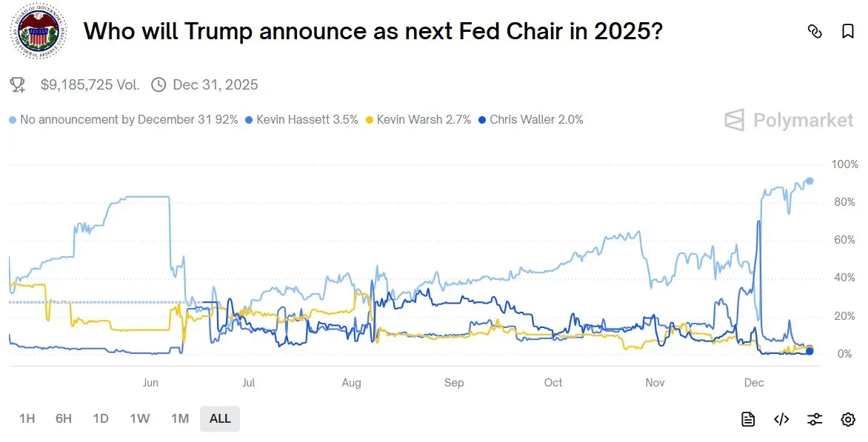The height and width of the screenshot is (442, 868).
Task: Click the 1H range button
Action: (27, 418)
